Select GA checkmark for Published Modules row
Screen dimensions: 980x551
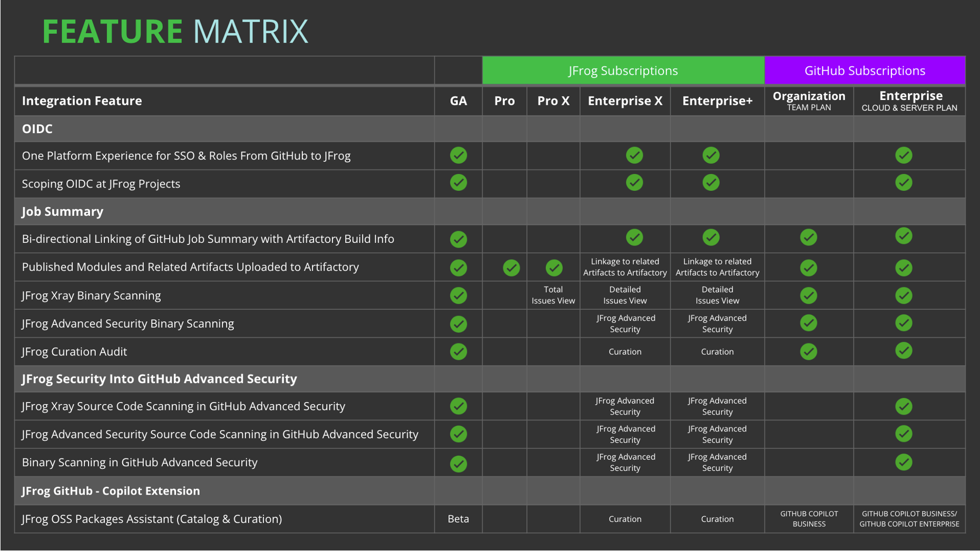click(x=458, y=268)
